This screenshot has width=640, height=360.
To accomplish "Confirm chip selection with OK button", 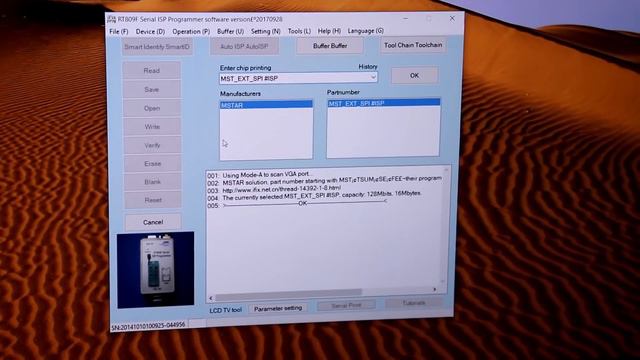I will 414,76.
